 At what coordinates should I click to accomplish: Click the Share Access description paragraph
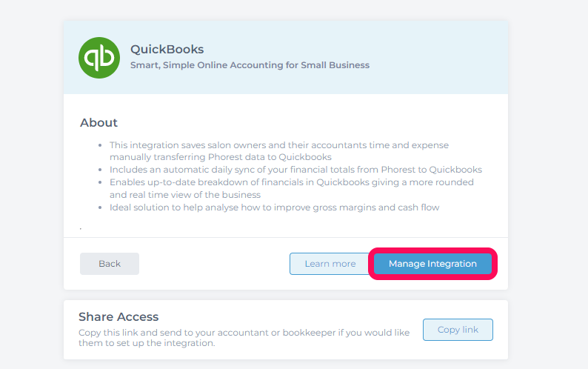[244, 337]
